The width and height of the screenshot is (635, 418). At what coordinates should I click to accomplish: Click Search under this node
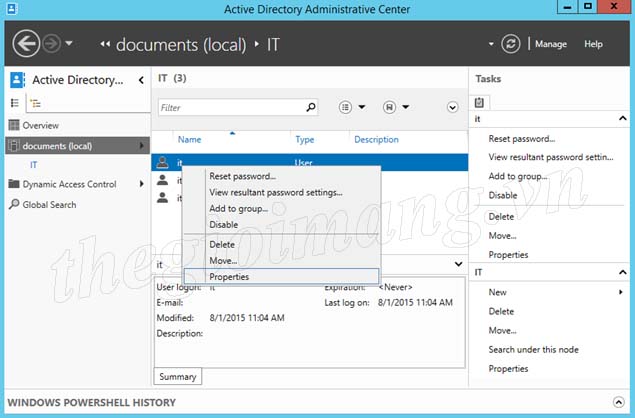pyautogui.click(x=533, y=350)
